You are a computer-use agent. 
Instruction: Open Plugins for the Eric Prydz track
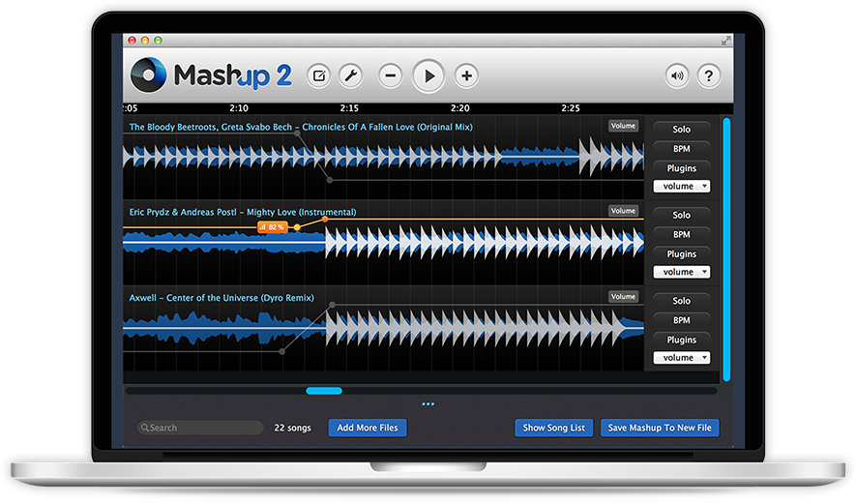pos(681,253)
